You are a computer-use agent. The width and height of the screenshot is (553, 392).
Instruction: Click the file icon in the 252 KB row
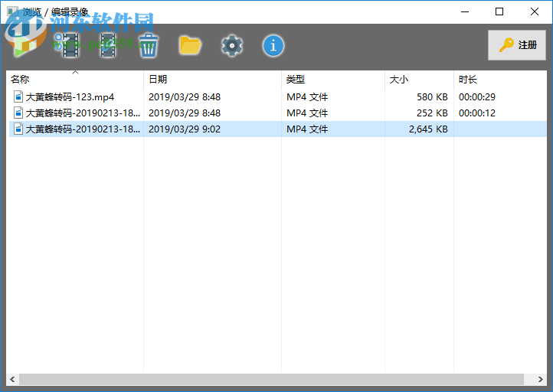tap(18, 113)
